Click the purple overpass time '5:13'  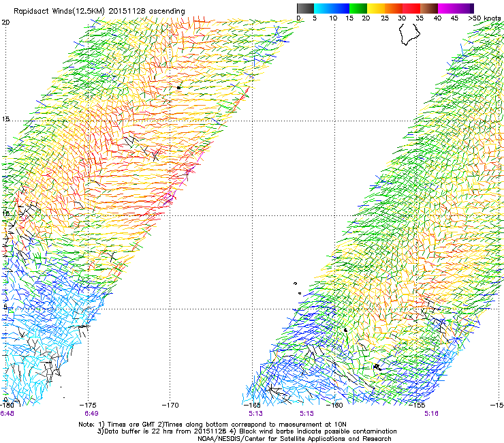pyautogui.click(x=256, y=414)
